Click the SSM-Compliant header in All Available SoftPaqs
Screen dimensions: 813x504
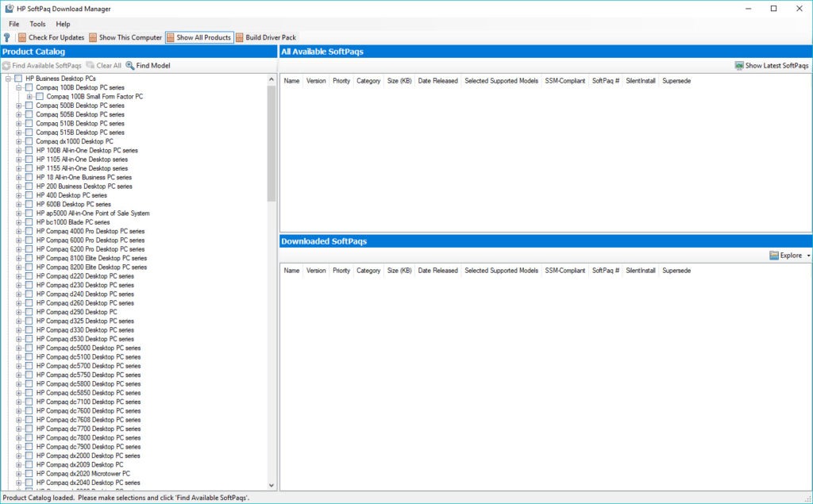tap(564, 81)
